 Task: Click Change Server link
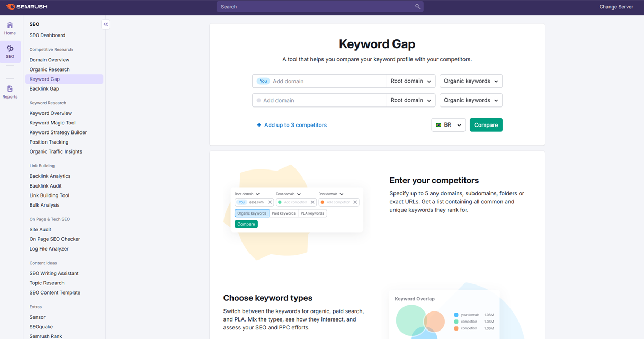pyautogui.click(x=616, y=7)
